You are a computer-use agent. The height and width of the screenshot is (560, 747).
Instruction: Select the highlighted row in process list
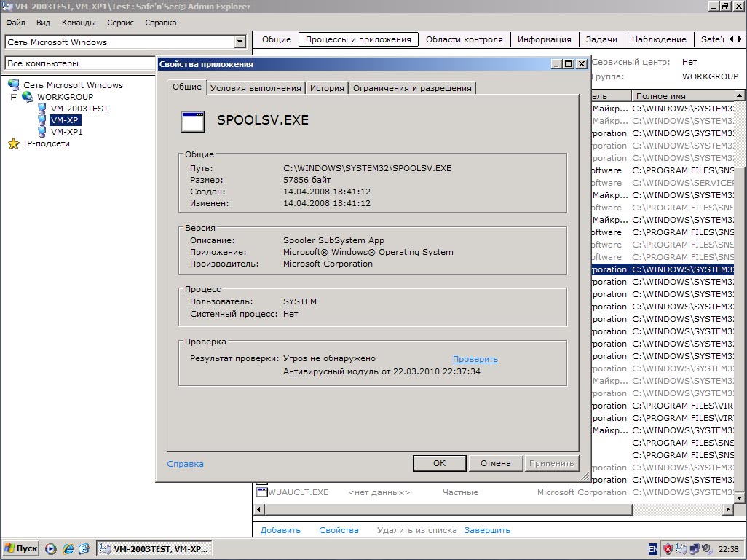click(x=663, y=269)
